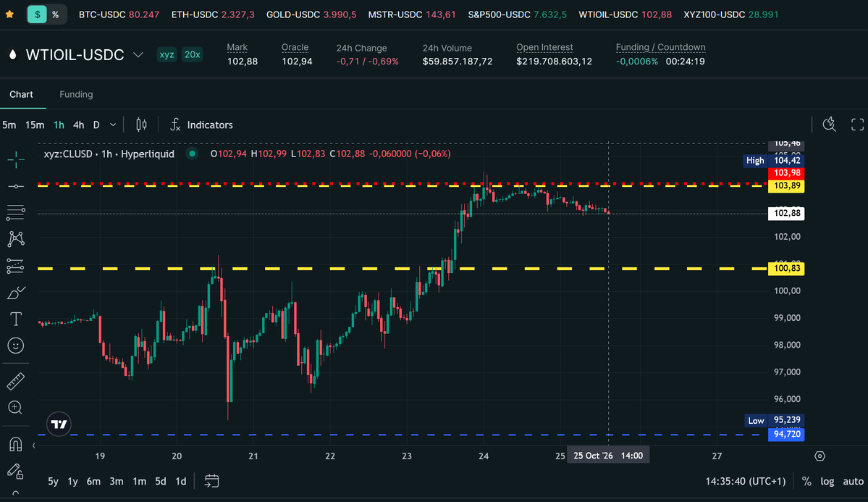
Task: Click the Funding / Countdown label
Action: [x=660, y=47]
